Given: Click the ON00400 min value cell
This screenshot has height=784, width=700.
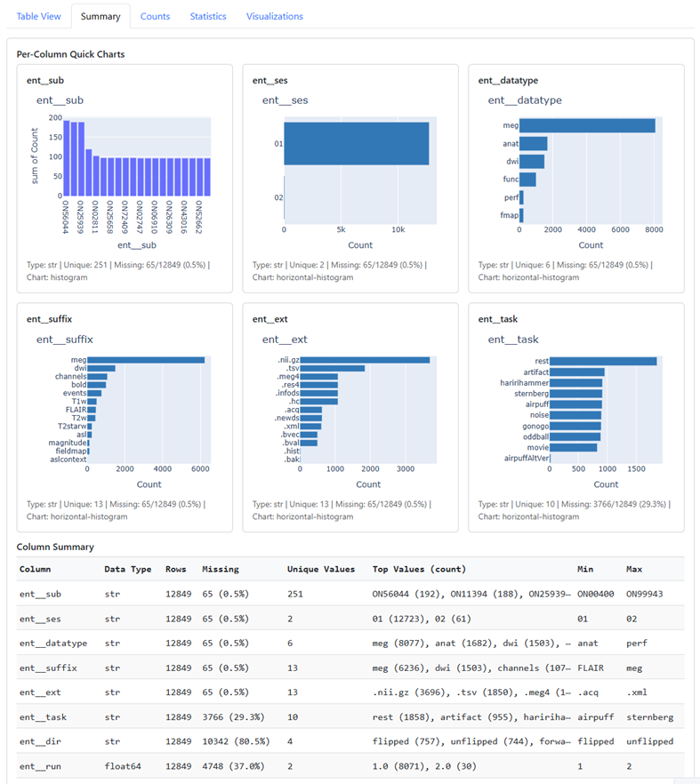Looking at the screenshot, I should coord(595,594).
